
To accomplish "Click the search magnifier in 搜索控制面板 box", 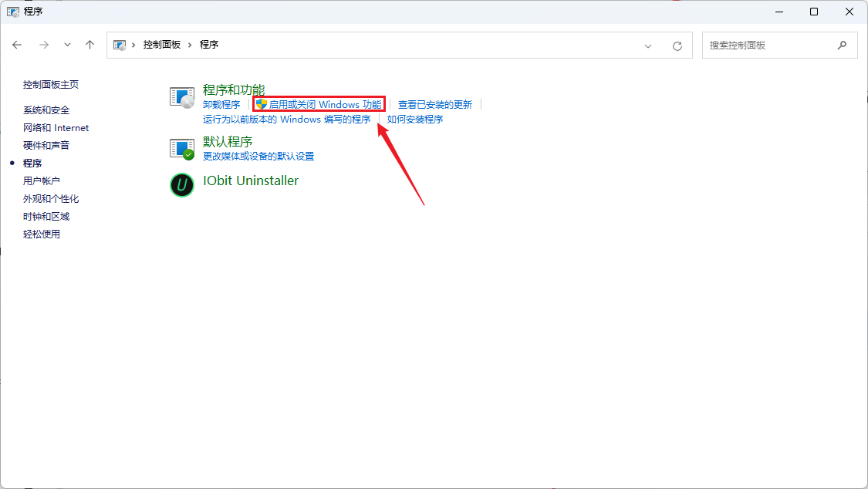I will pyautogui.click(x=842, y=45).
